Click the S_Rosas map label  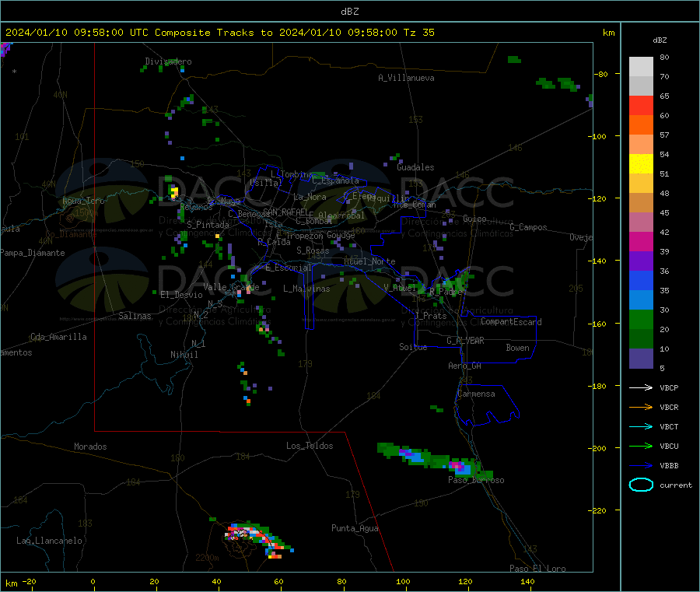313,250
